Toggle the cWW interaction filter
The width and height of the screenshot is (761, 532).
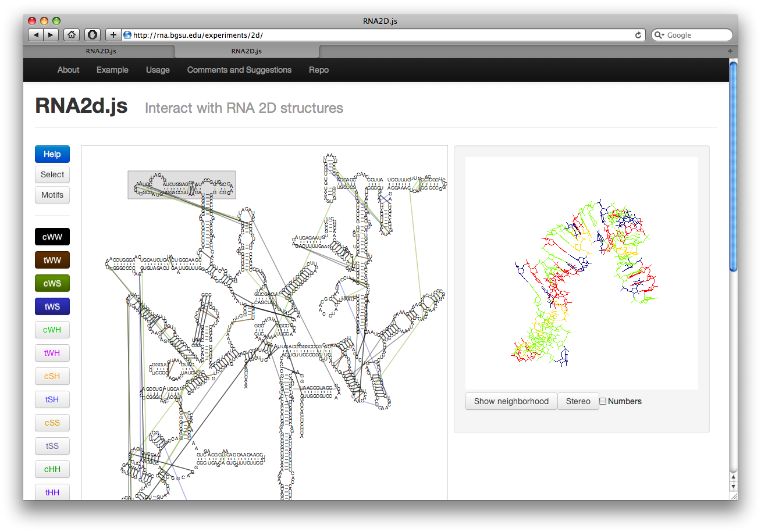[52, 237]
